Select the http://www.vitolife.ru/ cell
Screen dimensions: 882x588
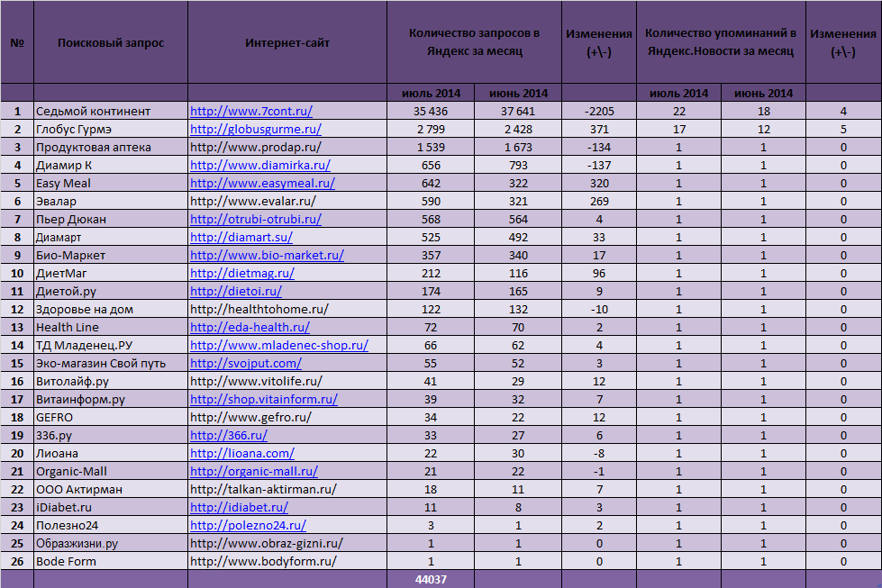click(286, 381)
